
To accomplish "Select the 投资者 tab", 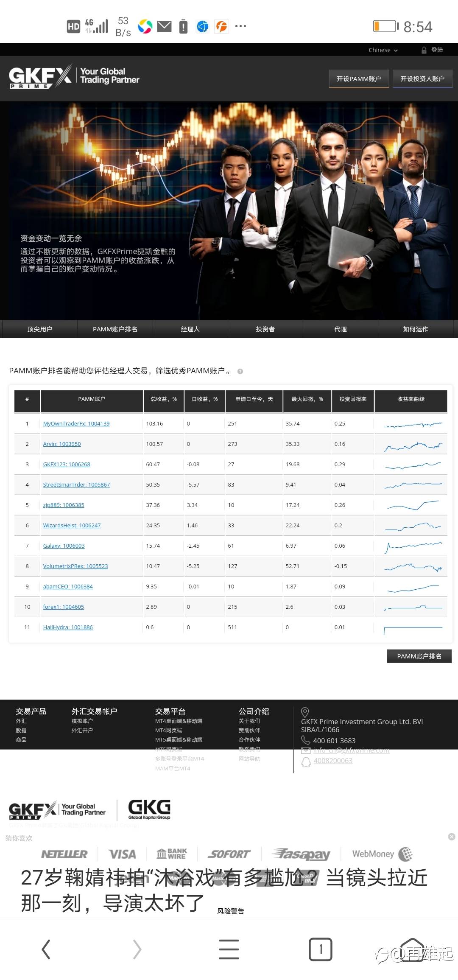I will point(265,329).
